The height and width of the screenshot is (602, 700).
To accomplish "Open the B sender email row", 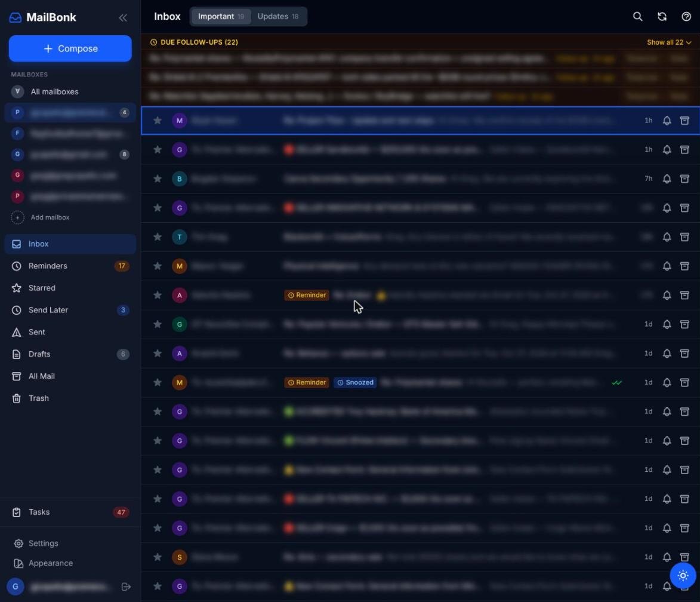I will click(x=421, y=179).
